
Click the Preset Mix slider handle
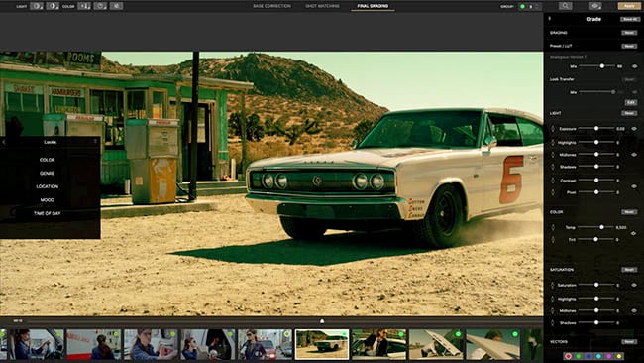pyautogui.click(x=602, y=66)
